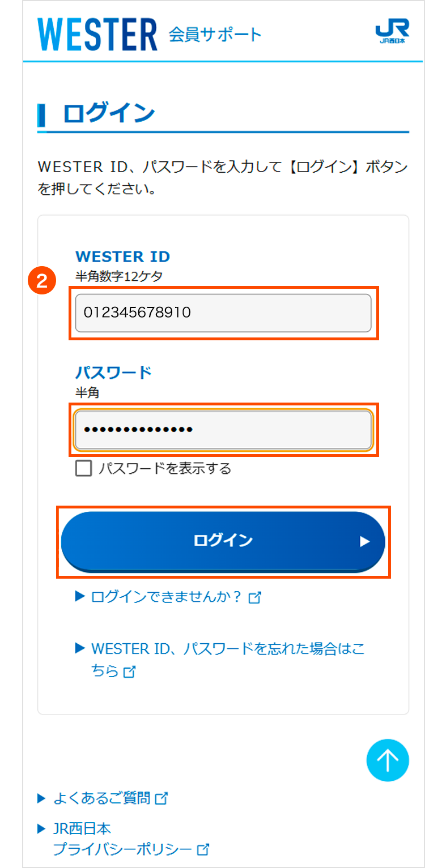Click the external-link icon after ちら
Viewport: 425px width, 868px height.
[x=130, y=672]
